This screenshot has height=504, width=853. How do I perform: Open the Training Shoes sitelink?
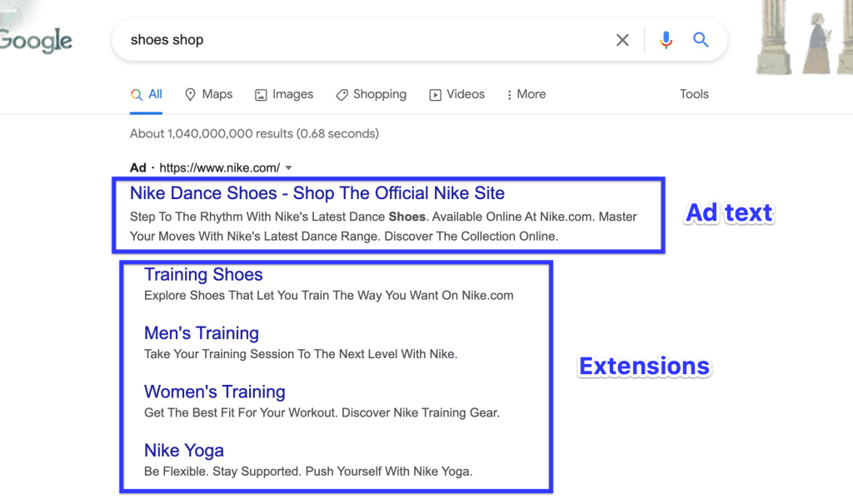pyautogui.click(x=203, y=274)
